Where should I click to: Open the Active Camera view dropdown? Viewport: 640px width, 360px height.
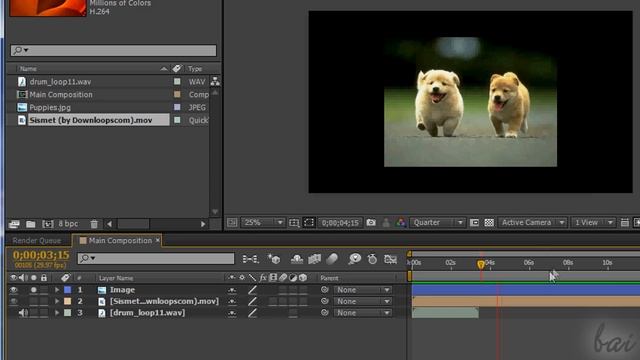pyautogui.click(x=533, y=222)
